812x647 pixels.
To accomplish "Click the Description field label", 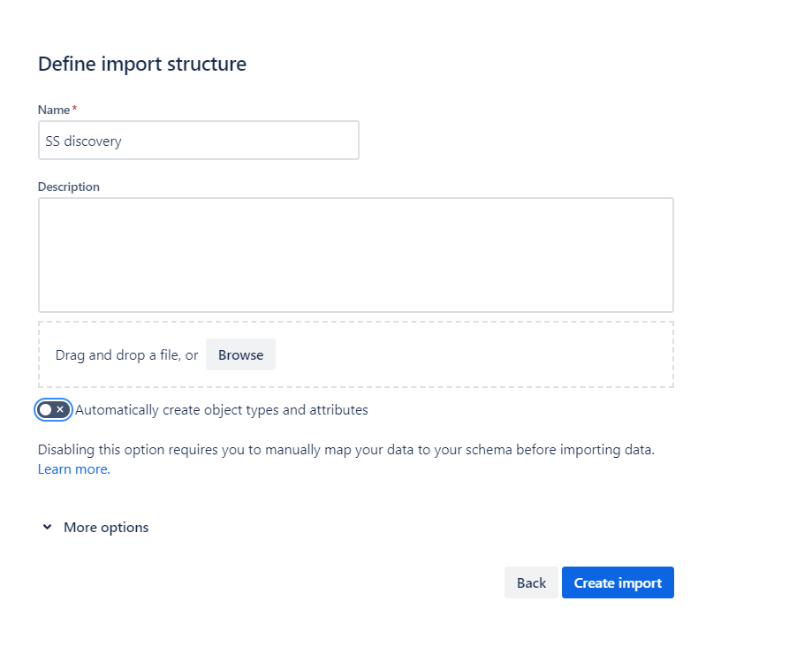I will pos(69,186).
